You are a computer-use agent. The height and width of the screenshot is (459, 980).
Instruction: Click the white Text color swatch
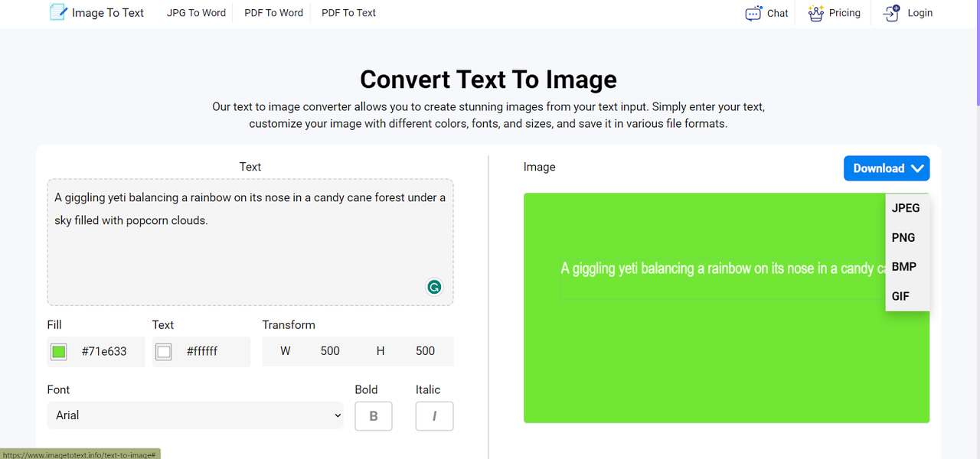pyautogui.click(x=164, y=352)
